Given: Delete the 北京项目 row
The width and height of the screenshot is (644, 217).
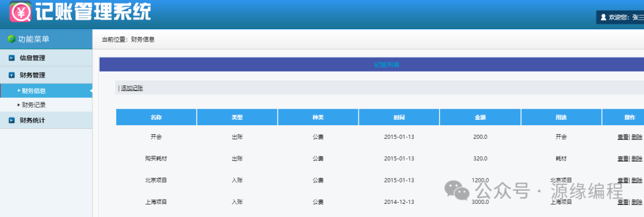Looking at the screenshot, I should pyautogui.click(x=637, y=180).
